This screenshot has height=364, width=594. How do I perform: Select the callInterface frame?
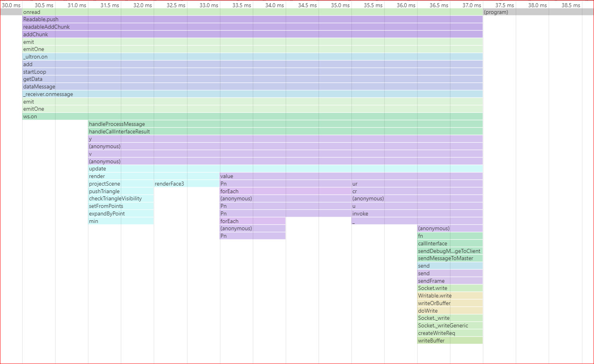click(450, 243)
